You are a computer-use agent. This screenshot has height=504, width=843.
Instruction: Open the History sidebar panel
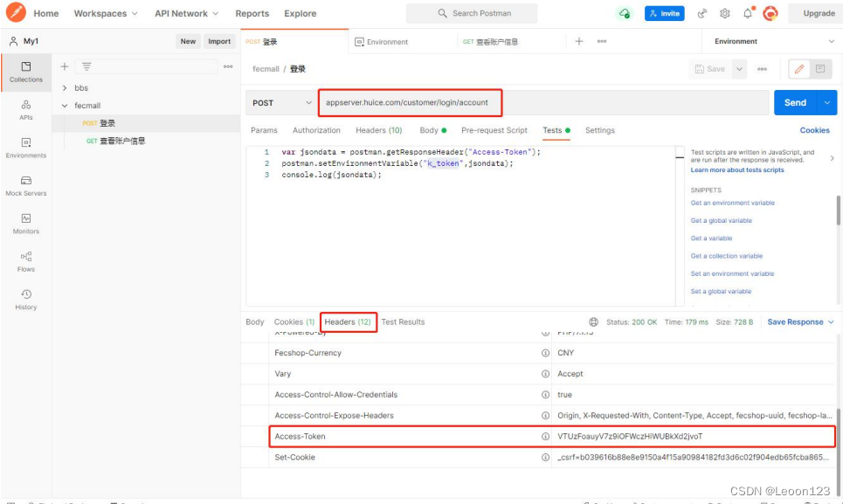coord(26,300)
